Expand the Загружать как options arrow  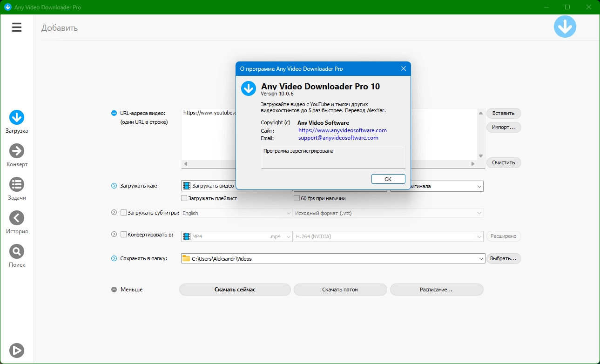click(x=114, y=186)
